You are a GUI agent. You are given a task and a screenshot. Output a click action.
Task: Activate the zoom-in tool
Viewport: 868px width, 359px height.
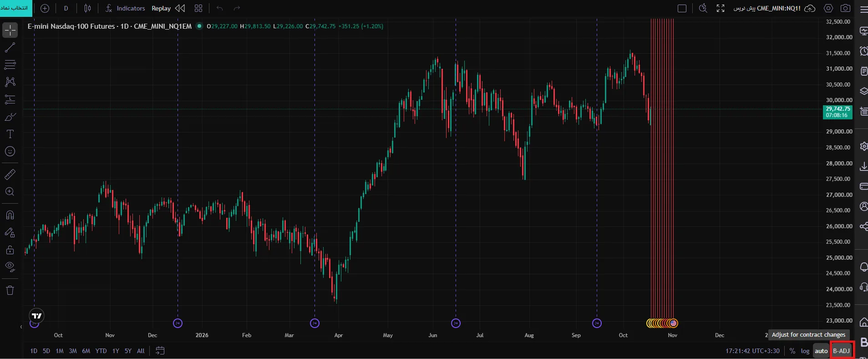coord(10,192)
